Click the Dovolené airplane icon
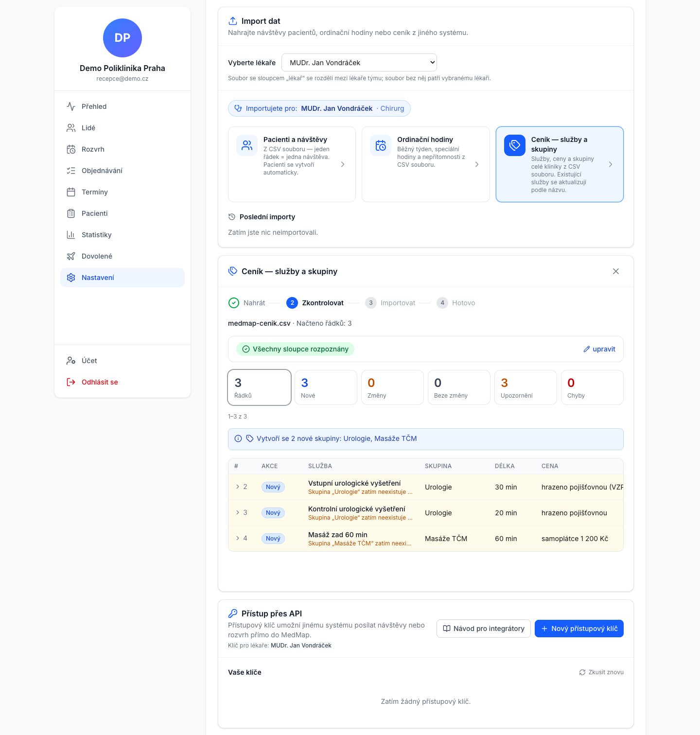 [x=71, y=256]
